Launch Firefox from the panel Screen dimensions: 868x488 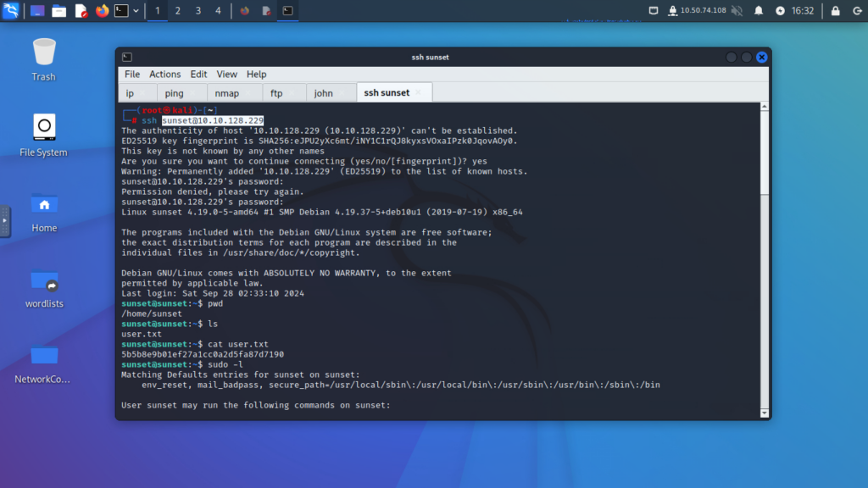pyautogui.click(x=103, y=11)
